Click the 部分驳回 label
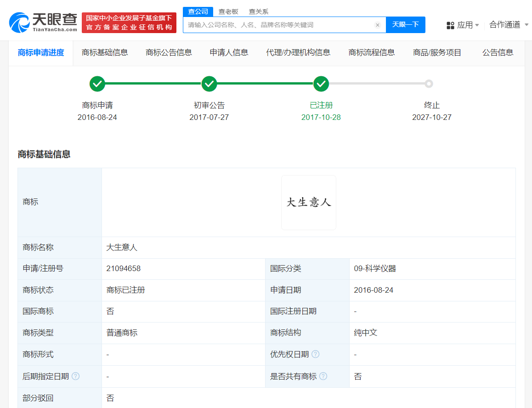The image size is (532, 408). 38,398
